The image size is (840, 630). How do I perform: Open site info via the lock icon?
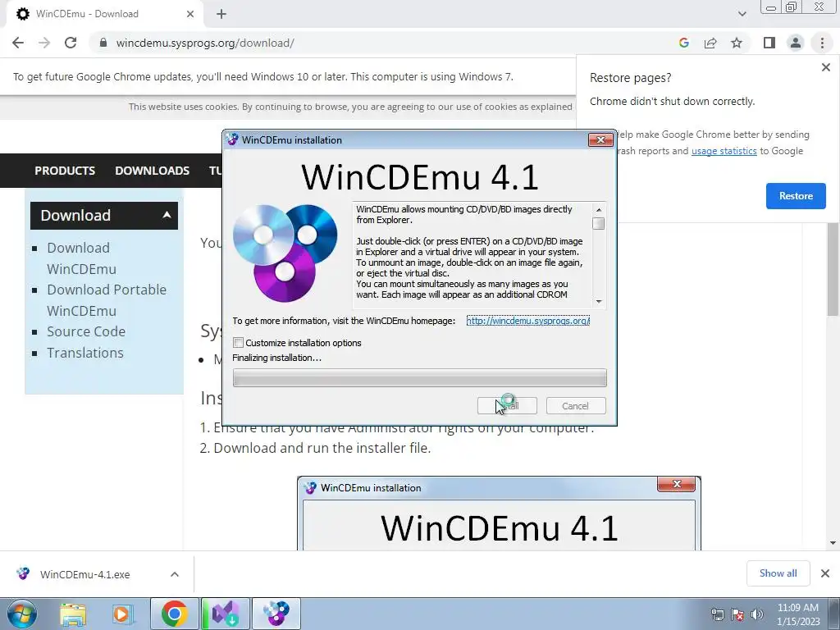(103, 43)
